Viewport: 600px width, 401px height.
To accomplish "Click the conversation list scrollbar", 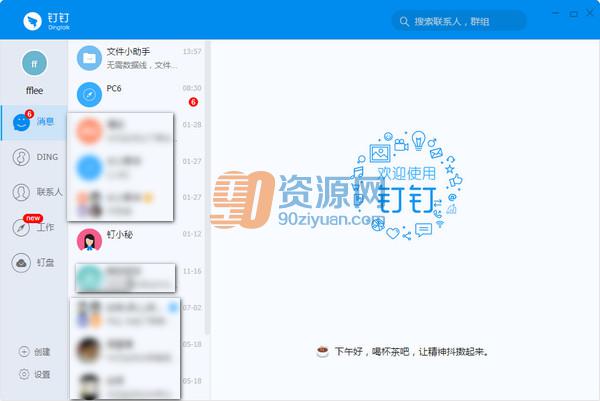I will tap(208, 187).
